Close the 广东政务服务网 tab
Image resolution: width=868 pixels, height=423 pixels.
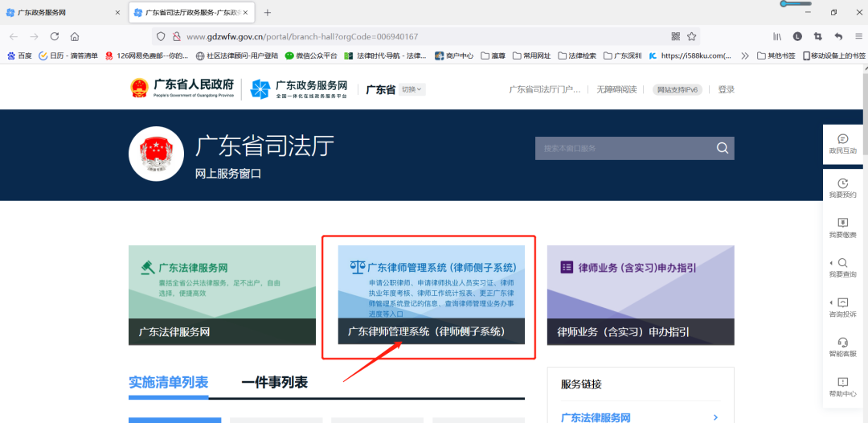tap(117, 12)
